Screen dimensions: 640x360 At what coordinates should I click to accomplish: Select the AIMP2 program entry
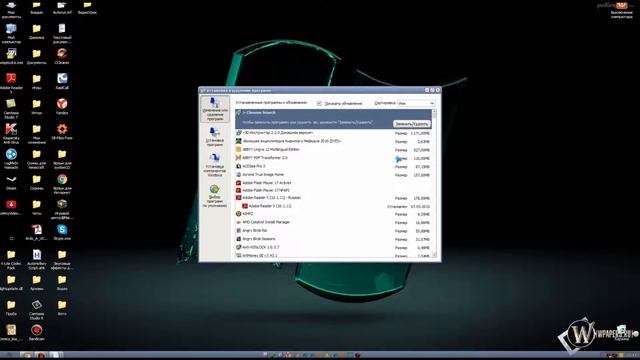[x=333, y=213]
